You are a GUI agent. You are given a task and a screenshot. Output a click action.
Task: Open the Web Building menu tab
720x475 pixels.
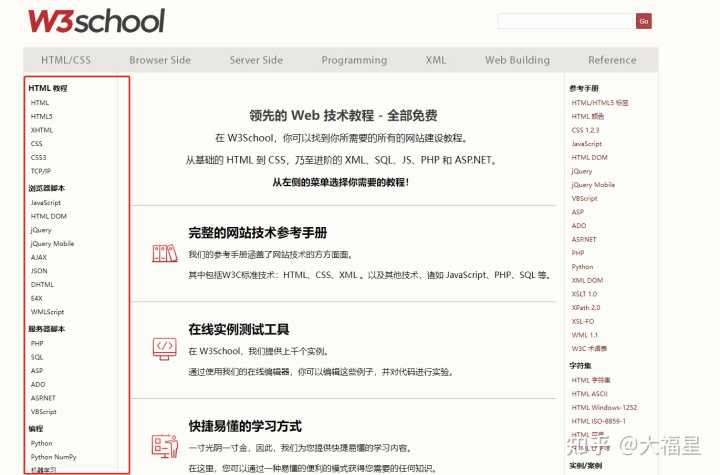tap(518, 60)
